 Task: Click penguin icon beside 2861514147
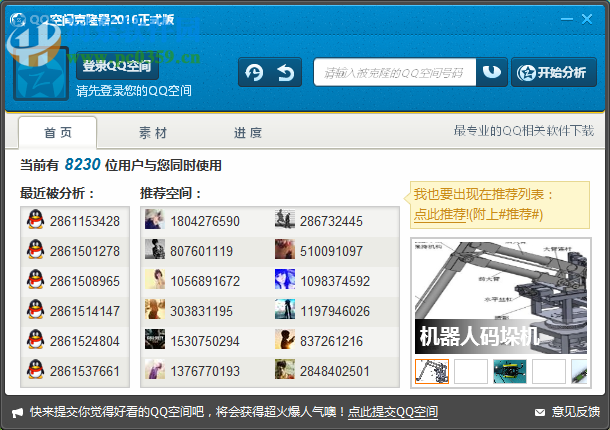[35, 309]
